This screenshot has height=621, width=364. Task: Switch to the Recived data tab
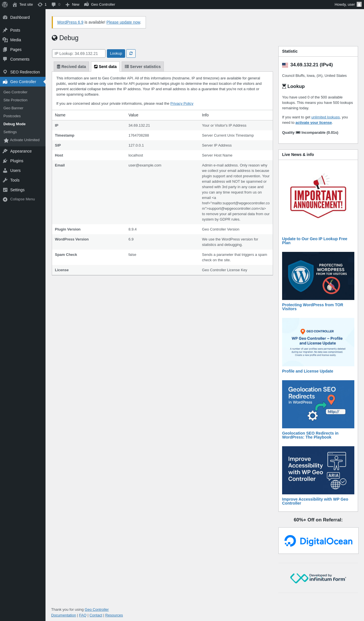71,67
